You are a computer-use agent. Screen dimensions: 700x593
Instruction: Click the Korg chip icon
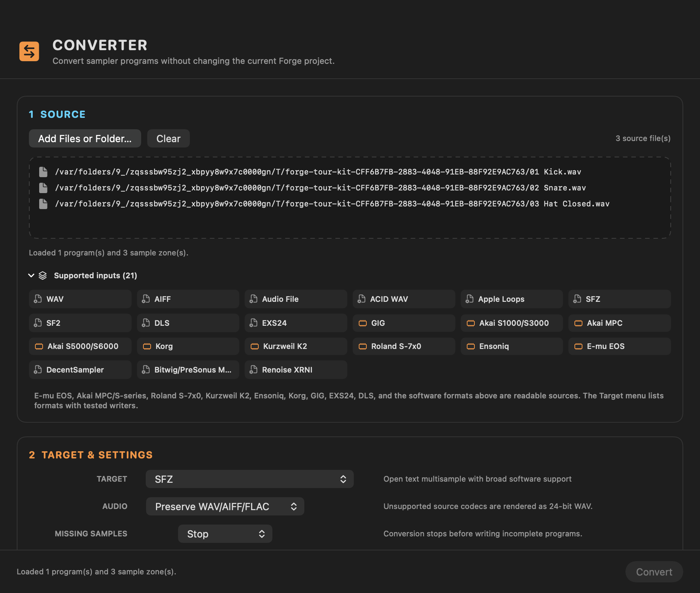[147, 346]
